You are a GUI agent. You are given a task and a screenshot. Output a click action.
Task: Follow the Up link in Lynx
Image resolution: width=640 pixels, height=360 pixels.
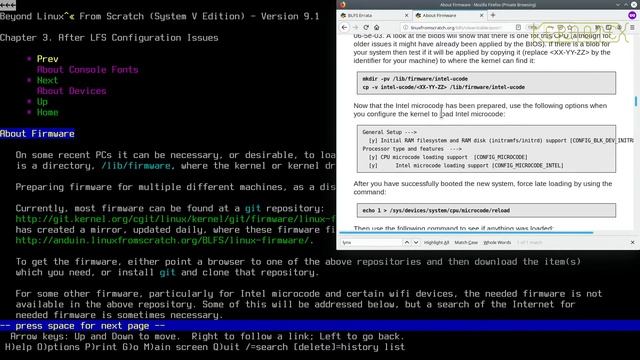[42, 102]
